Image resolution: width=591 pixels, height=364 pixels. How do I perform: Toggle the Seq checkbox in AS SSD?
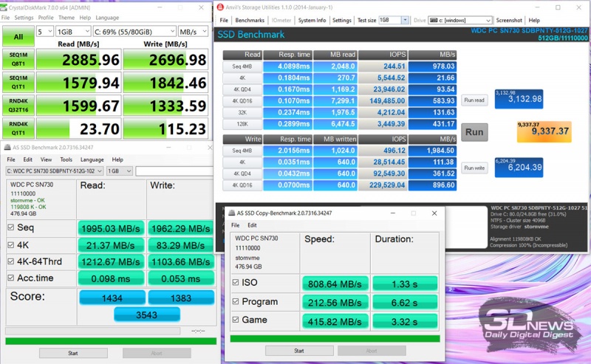pyautogui.click(x=11, y=227)
